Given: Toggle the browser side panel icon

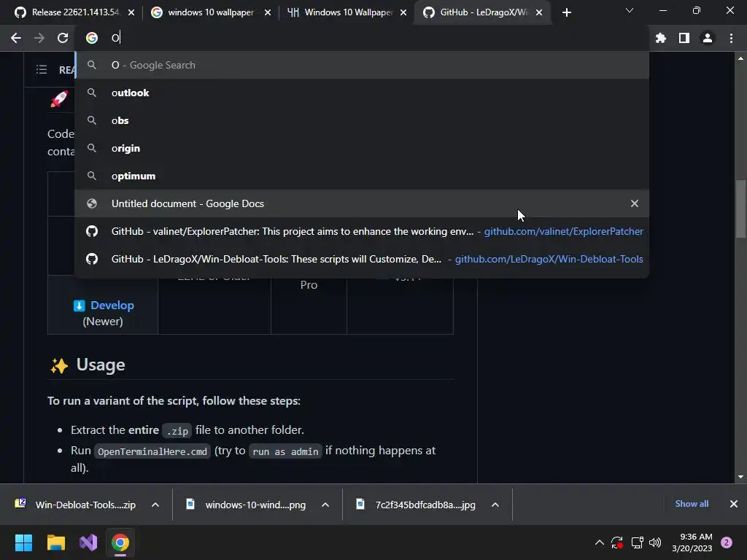Looking at the screenshot, I should coord(684,38).
